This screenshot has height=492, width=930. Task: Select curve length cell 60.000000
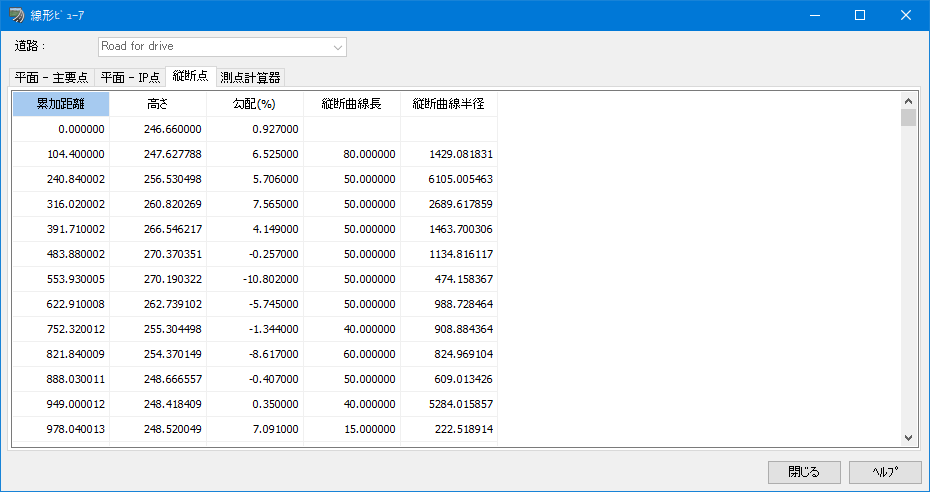pos(352,354)
